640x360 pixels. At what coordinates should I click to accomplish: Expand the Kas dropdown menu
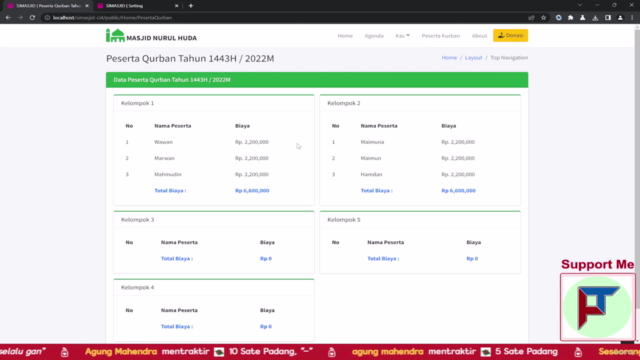point(402,36)
